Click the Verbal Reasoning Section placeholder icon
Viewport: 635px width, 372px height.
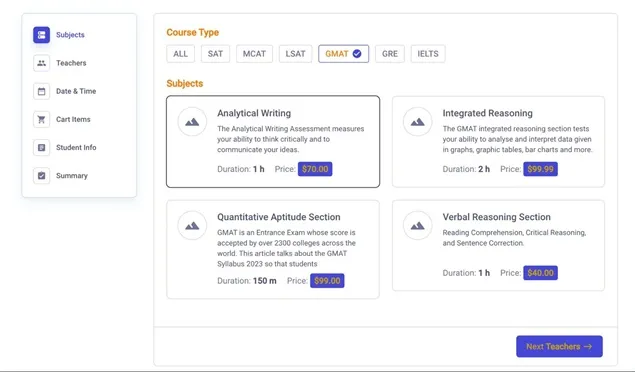click(418, 225)
